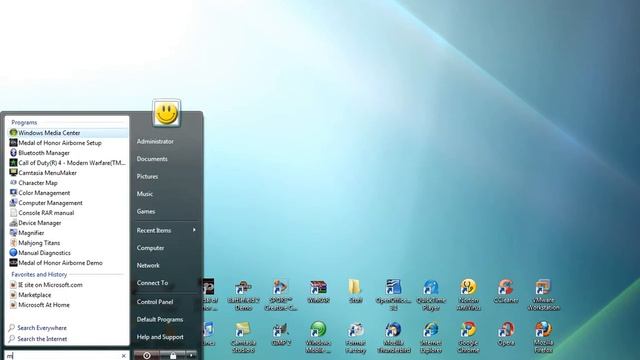Open VMware Workstation desktop shortcut
This screenshot has width=640, height=360.
click(x=543, y=295)
